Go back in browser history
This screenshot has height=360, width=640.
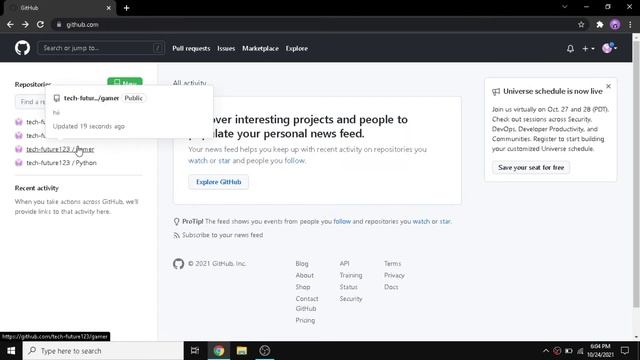pos(10,24)
